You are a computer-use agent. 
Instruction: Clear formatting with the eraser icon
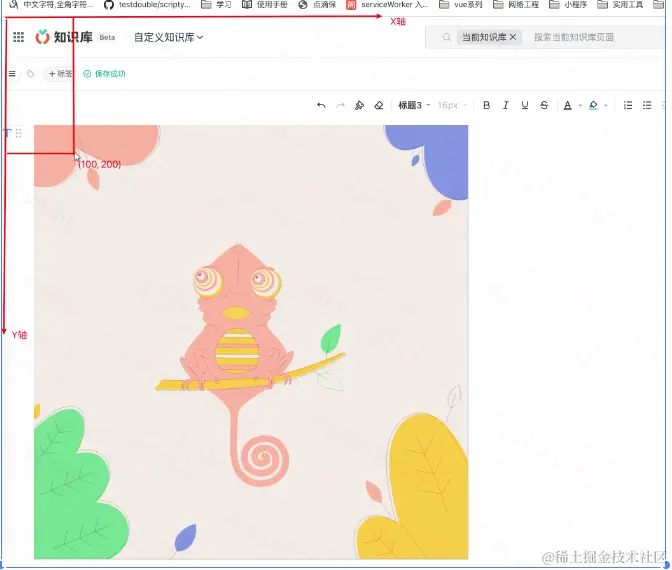[379, 105]
